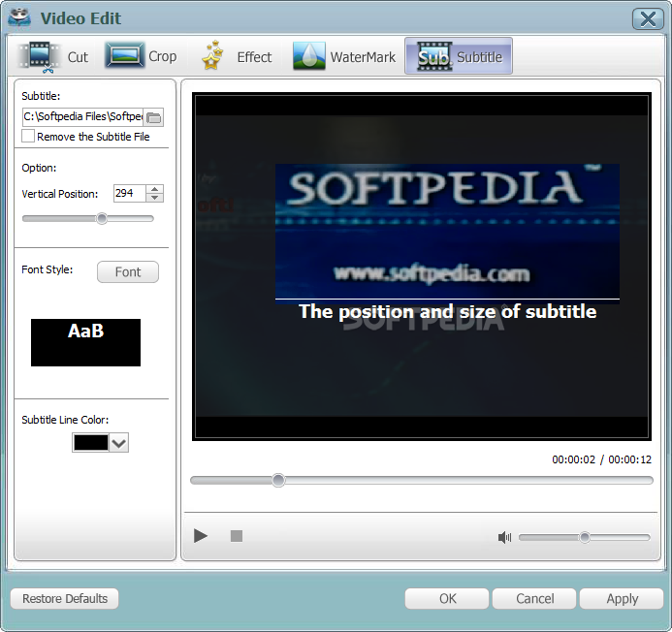Click the Vertical Position value field 294

[x=129, y=193]
